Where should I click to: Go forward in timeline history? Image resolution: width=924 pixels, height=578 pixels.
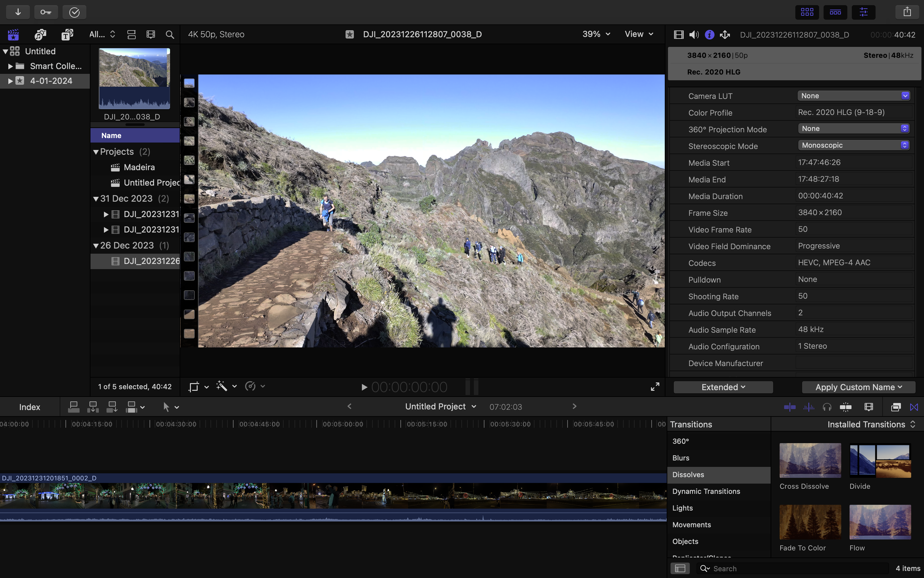click(x=574, y=406)
